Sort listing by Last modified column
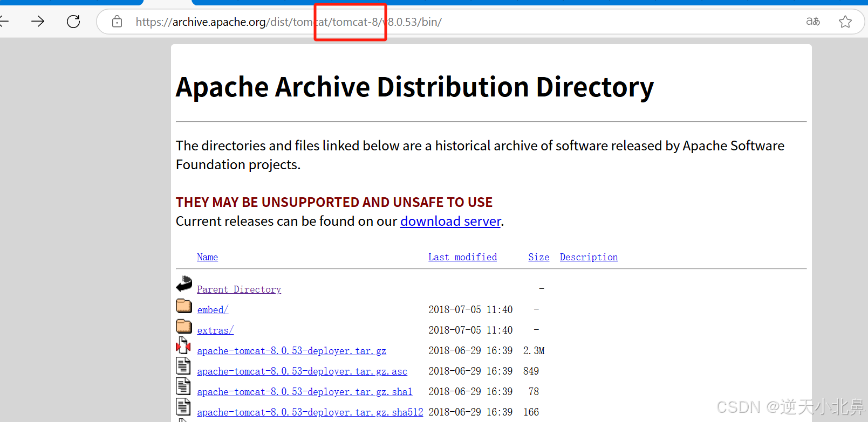The image size is (868, 422). (462, 257)
